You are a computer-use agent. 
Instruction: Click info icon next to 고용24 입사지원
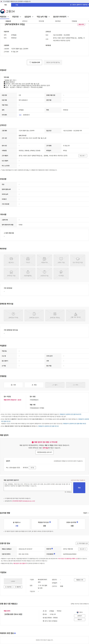coord(77,522)
